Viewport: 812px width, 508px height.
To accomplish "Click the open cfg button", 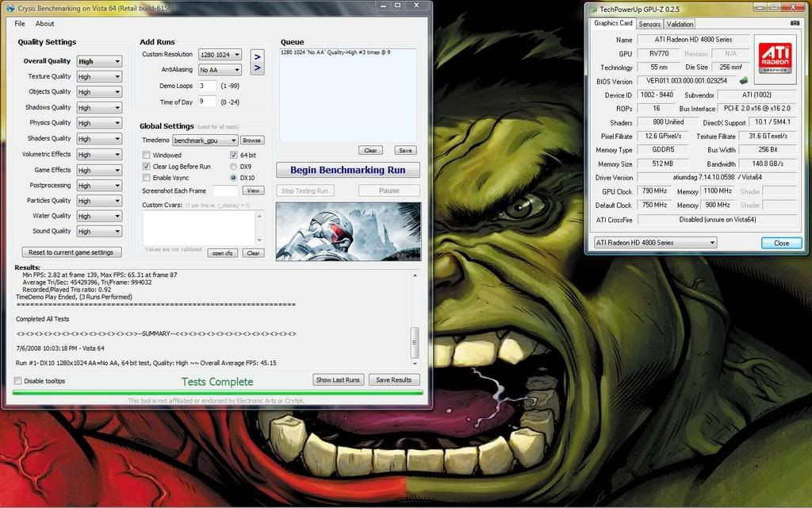I will click(222, 253).
